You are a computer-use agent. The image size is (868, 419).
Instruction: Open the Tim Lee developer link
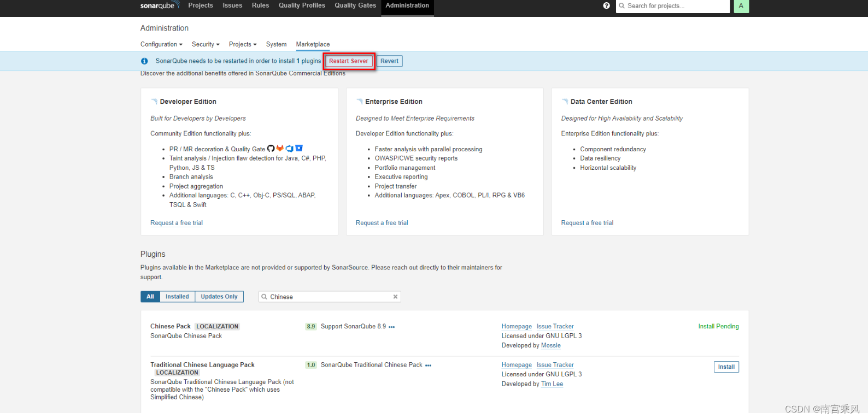(552, 384)
